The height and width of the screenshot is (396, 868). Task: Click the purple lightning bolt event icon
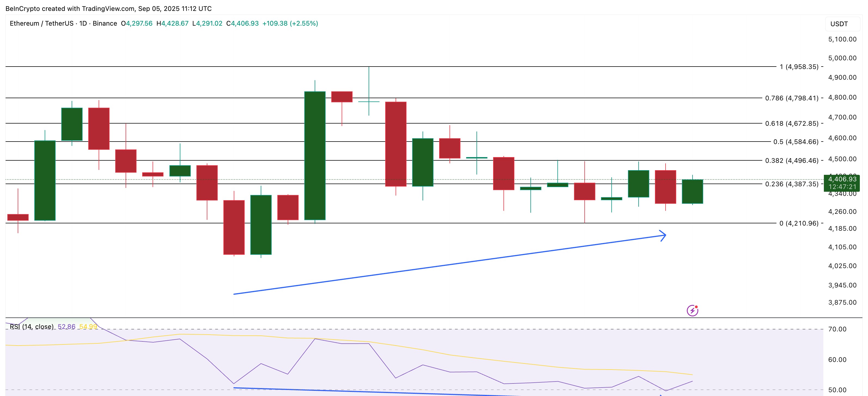pyautogui.click(x=693, y=310)
